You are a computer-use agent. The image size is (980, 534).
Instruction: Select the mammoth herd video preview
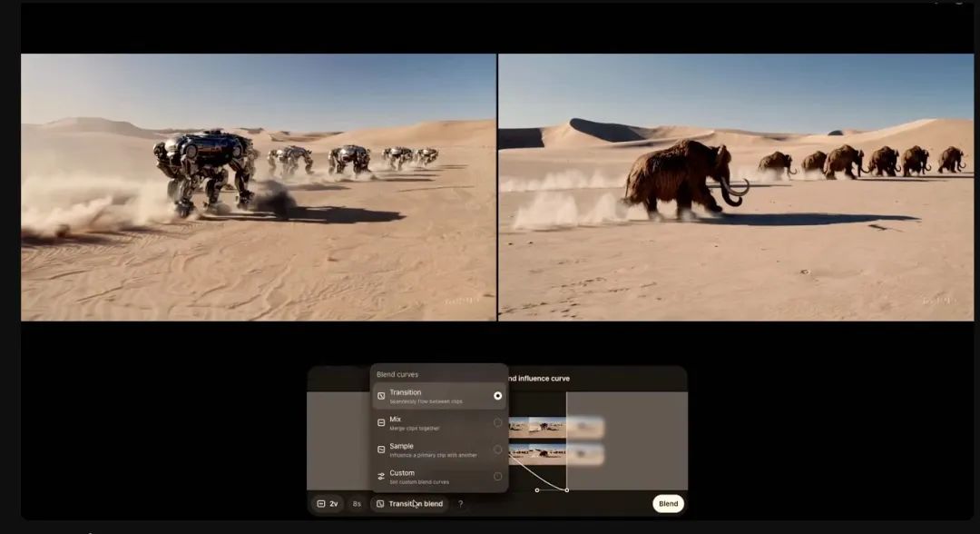736,187
